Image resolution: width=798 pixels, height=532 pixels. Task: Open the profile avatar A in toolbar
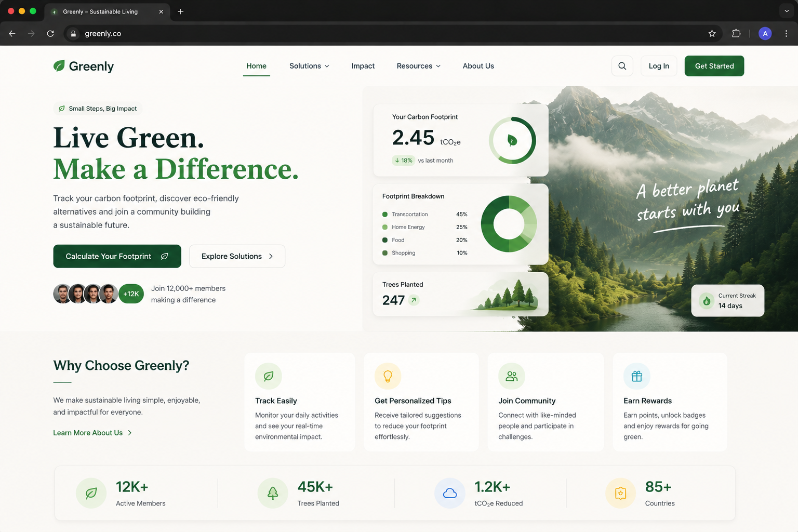(x=765, y=33)
